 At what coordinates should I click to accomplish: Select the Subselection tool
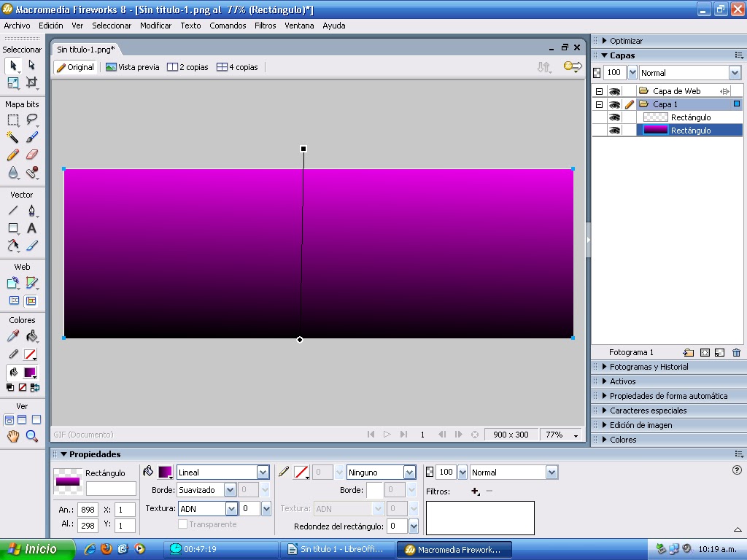coord(31,65)
